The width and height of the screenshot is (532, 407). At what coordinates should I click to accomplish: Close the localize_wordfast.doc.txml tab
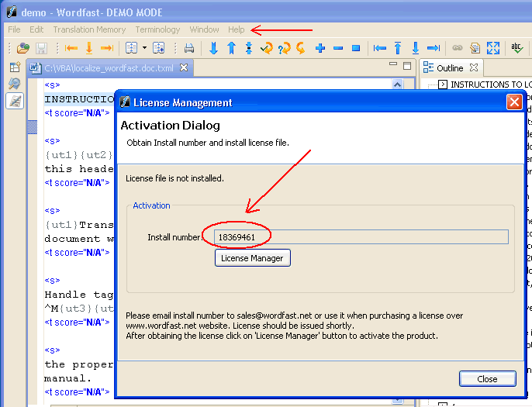[184, 67]
